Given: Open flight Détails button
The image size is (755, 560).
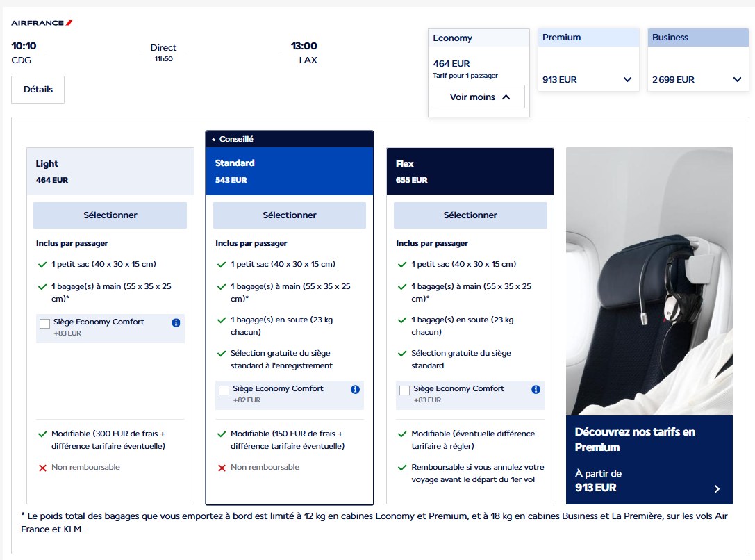Looking at the screenshot, I should click(x=38, y=90).
